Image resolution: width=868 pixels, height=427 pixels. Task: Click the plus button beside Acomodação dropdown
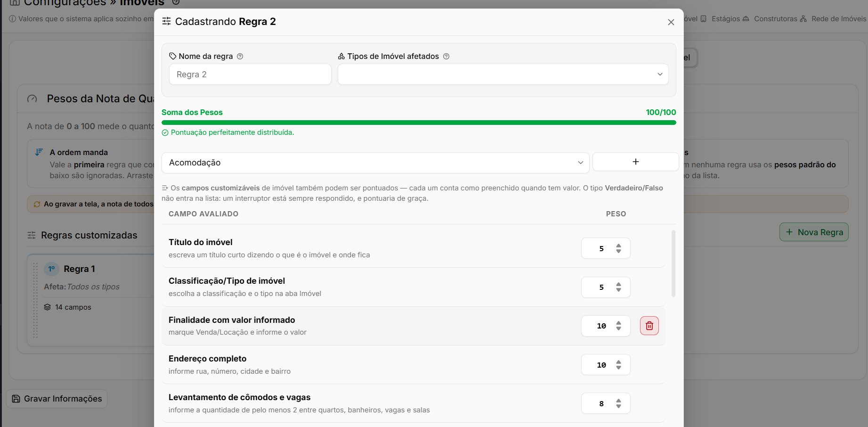click(x=635, y=162)
